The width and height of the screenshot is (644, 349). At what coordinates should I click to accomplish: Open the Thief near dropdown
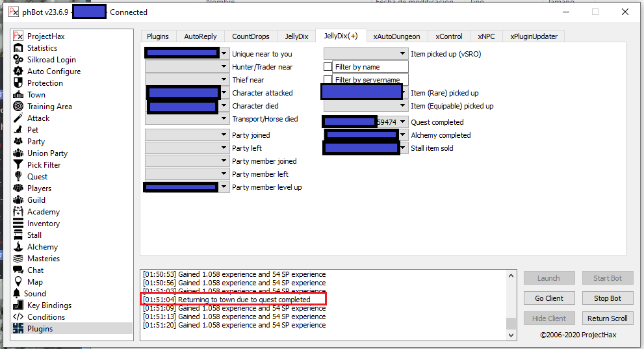[x=224, y=80]
